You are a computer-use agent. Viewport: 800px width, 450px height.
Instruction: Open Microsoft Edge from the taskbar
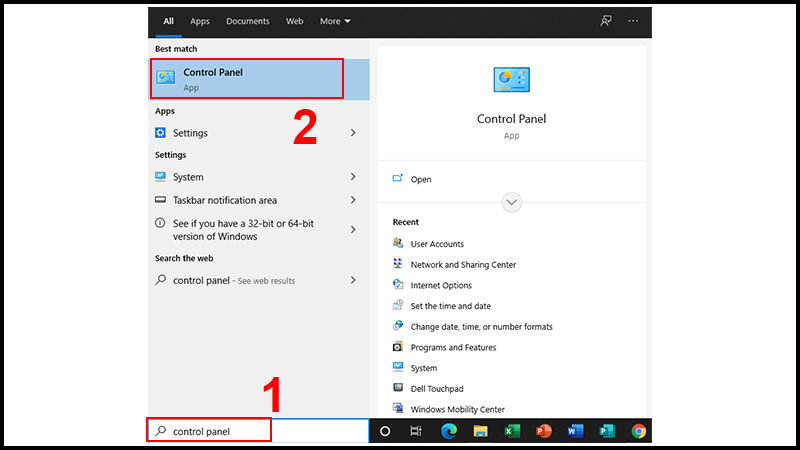click(447, 431)
